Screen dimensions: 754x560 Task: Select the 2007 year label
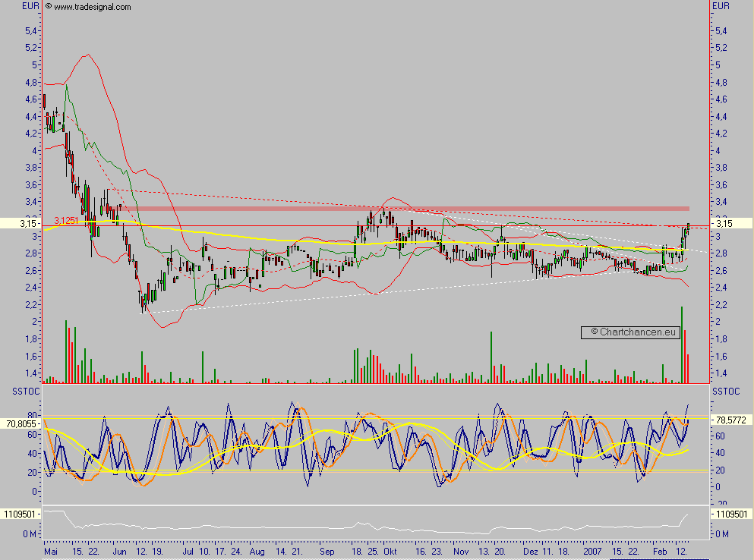click(592, 552)
